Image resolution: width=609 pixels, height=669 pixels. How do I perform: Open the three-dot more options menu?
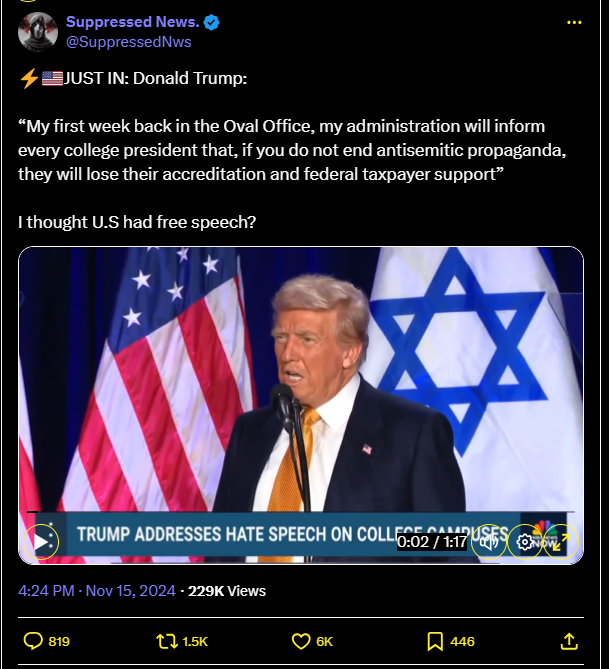tap(574, 23)
